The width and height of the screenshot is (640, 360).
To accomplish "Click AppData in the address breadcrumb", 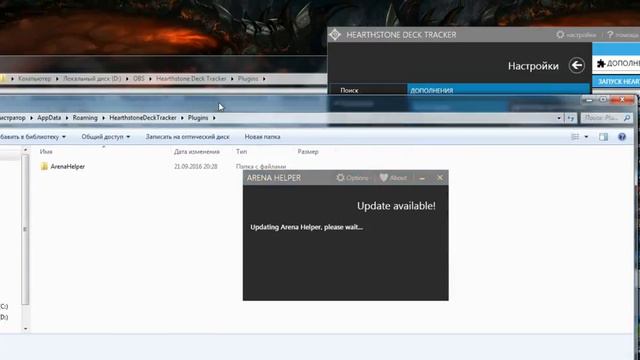I will [49, 118].
